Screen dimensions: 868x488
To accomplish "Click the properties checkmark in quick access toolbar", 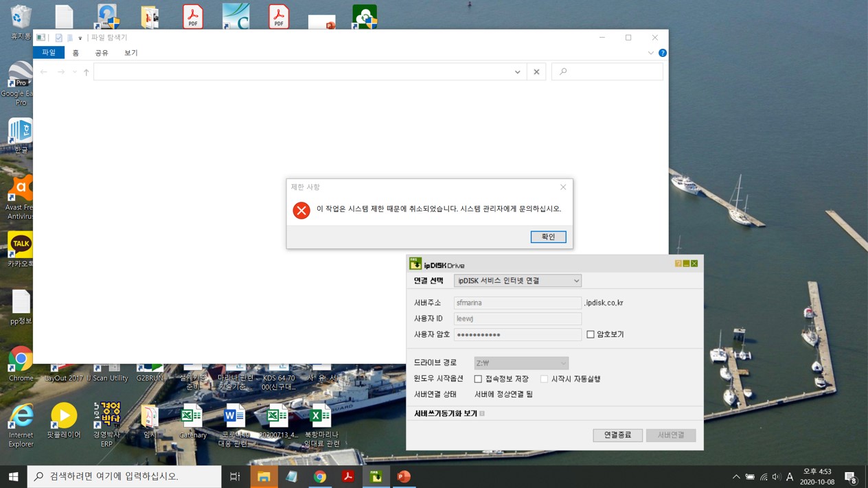I will coord(58,38).
